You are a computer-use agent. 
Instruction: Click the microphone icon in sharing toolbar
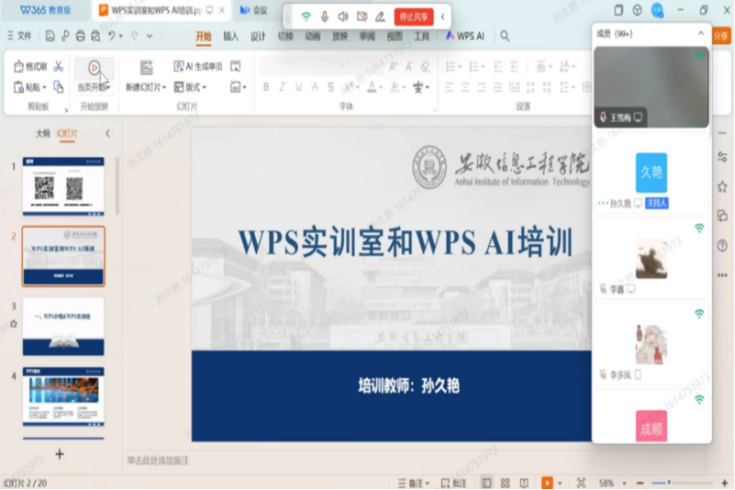coord(324,17)
